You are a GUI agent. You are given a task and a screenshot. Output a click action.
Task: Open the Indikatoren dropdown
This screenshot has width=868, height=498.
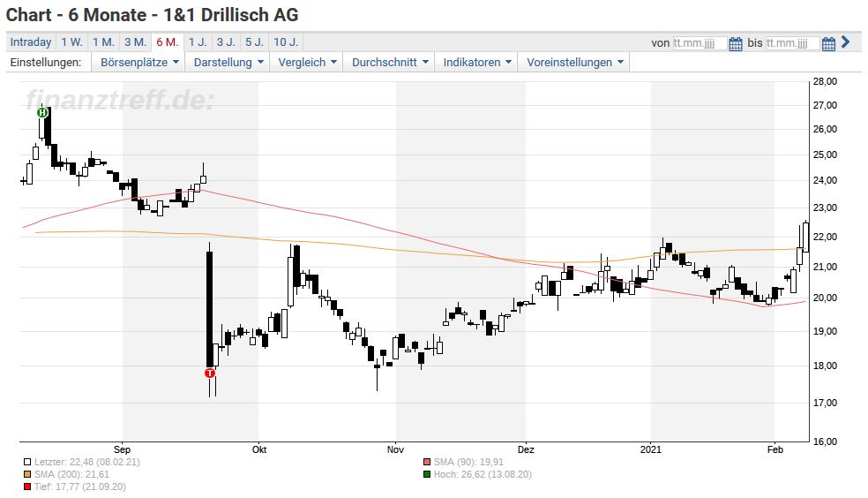[476, 63]
